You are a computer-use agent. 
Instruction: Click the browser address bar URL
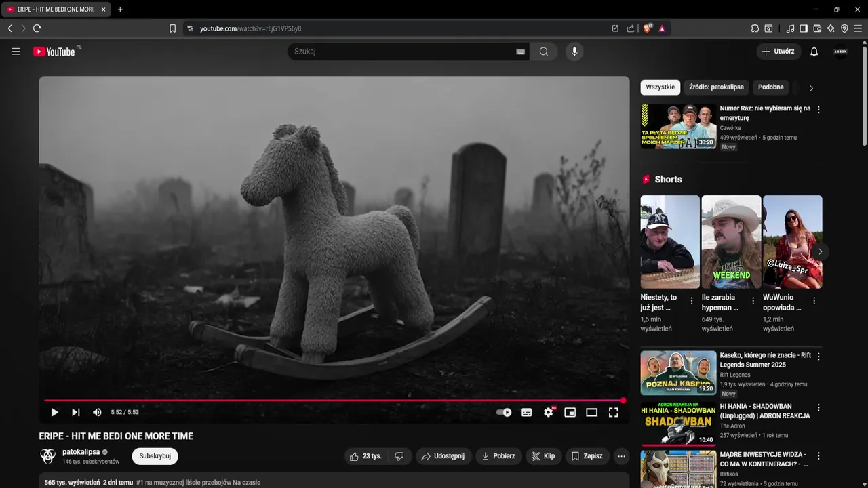pos(250,28)
